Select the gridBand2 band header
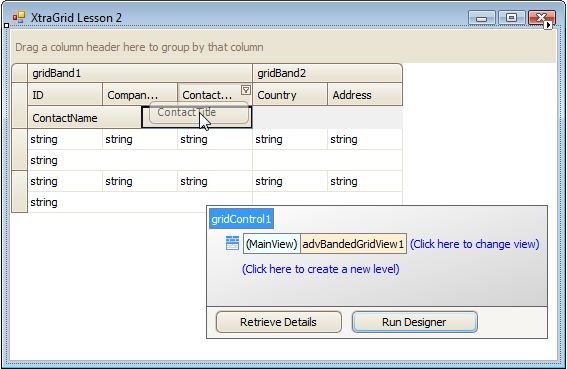This screenshot has width=567, height=369. [327, 73]
